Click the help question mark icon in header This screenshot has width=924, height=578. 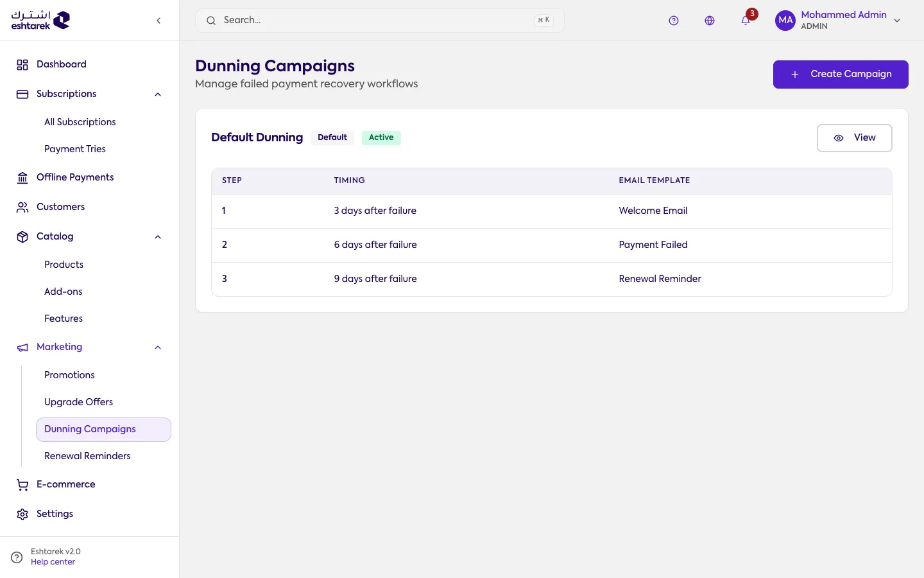click(x=674, y=21)
